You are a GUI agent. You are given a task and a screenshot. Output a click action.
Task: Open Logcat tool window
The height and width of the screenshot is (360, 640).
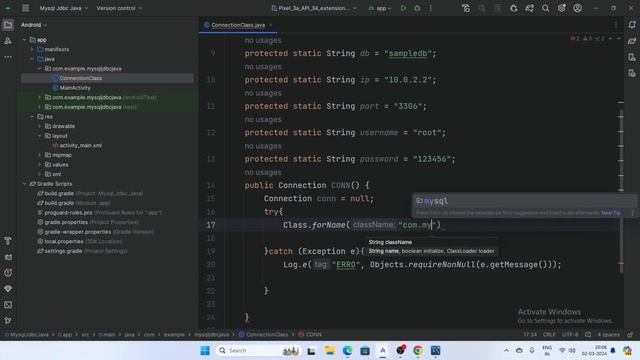pyautogui.click(x=8, y=257)
